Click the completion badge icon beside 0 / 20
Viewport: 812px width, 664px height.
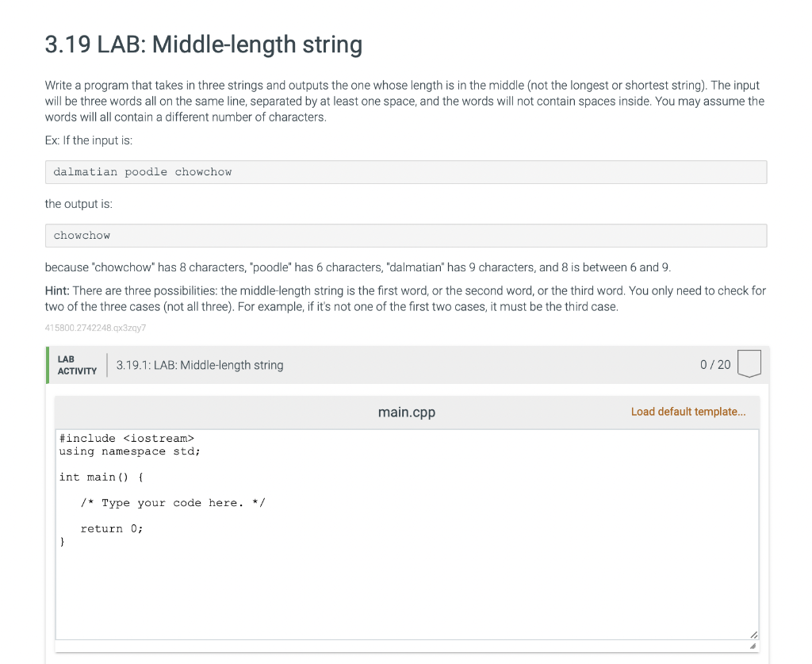coord(749,364)
